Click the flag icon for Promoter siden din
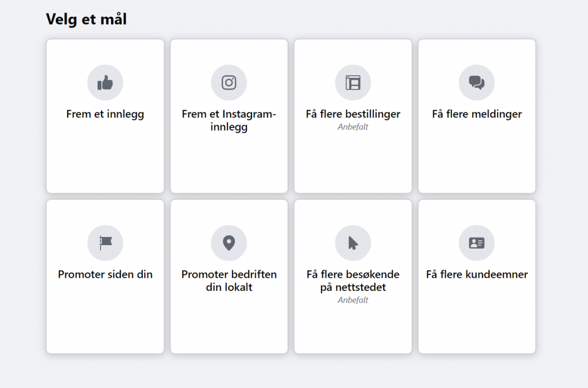 coord(106,243)
